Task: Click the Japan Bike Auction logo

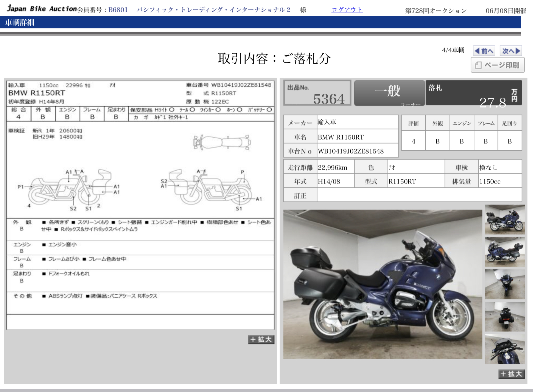Action: pyautogui.click(x=42, y=9)
